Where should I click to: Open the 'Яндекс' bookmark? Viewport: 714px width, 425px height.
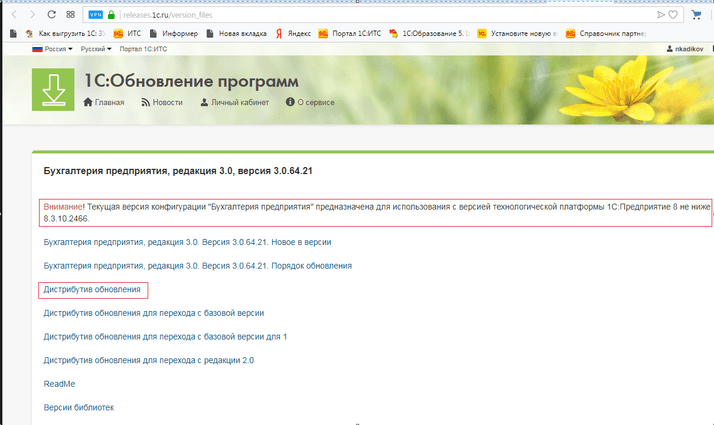(293, 33)
